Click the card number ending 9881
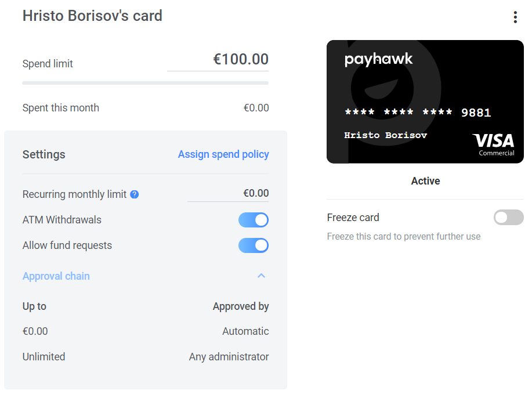 click(x=418, y=113)
